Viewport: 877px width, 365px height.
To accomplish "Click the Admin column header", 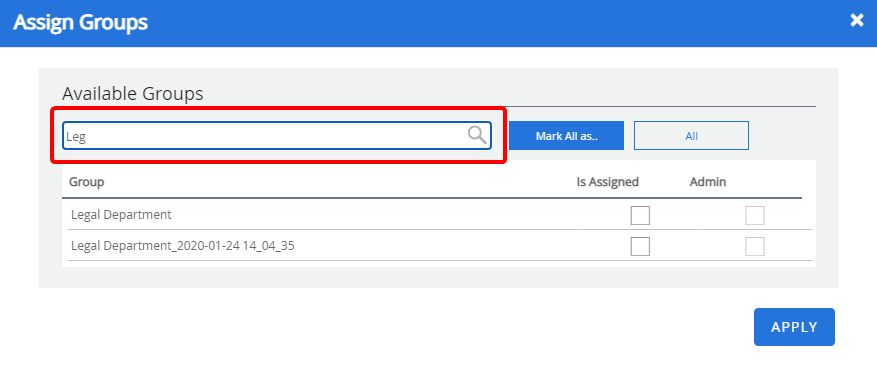I will (x=708, y=182).
